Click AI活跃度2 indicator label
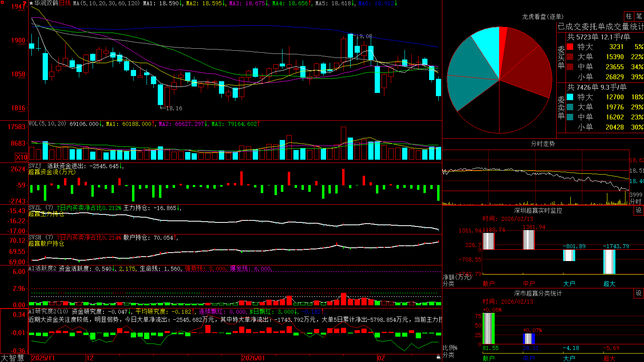644x362 pixels. [42, 269]
